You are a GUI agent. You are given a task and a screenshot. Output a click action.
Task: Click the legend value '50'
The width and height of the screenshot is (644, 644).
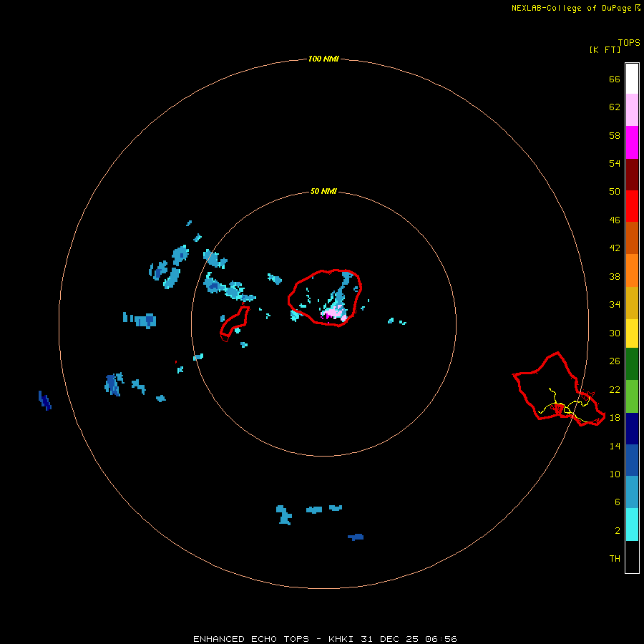click(615, 191)
